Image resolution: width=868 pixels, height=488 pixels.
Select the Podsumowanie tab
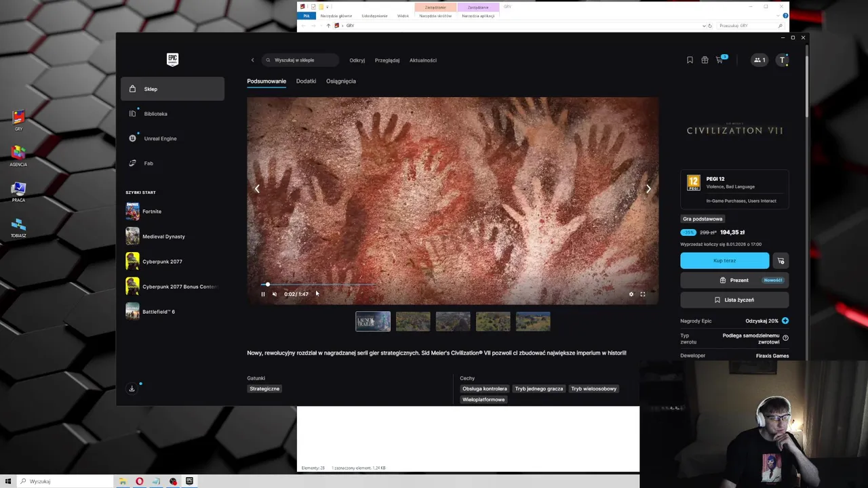267,81
